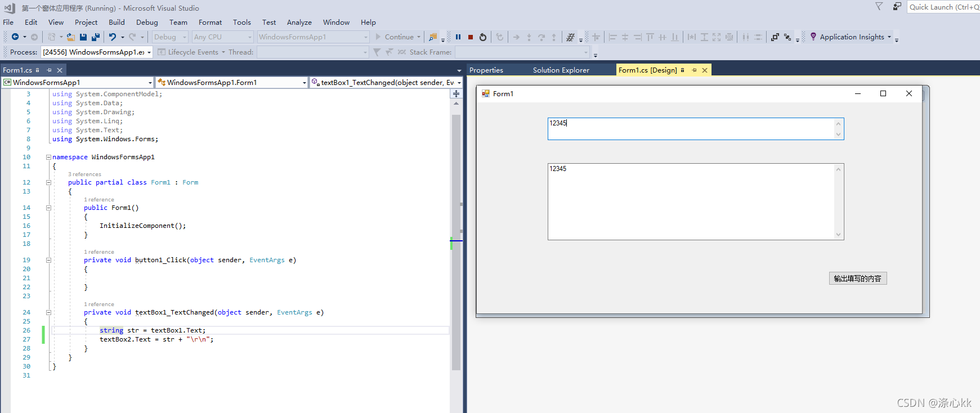980x413 pixels.
Task: Open the Continue button's dropdown arrow
Action: tap(419, 37)
